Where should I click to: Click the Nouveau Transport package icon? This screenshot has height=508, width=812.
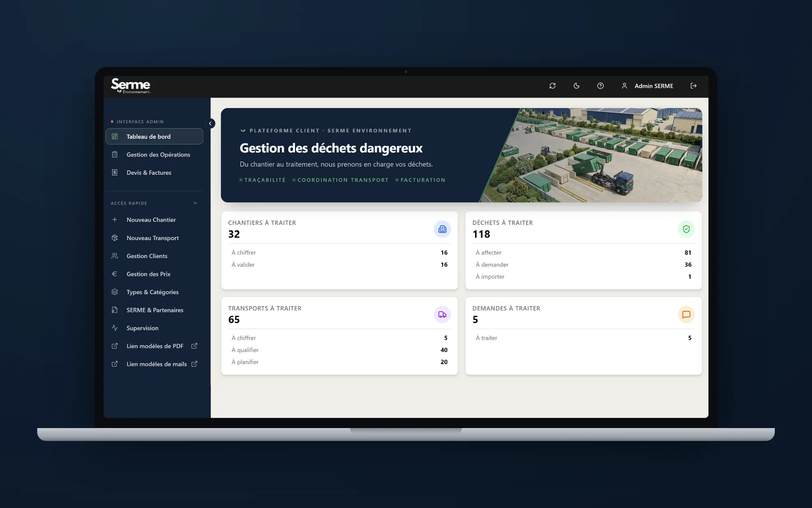click(x=114, y=238)
